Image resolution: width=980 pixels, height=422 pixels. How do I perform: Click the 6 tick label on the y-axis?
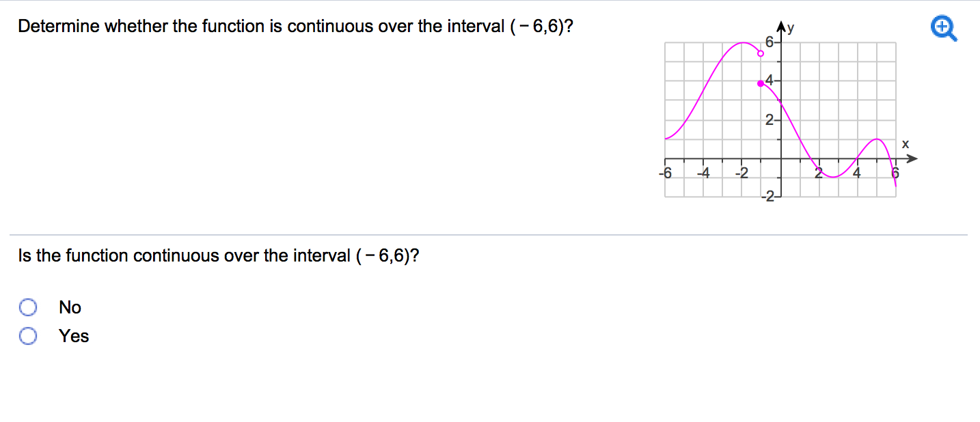click(x=769, y=42)
